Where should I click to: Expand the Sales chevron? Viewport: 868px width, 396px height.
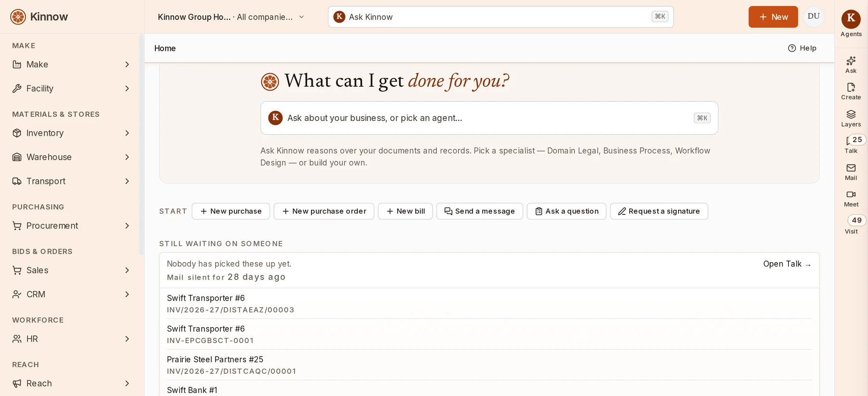(127, 270)
